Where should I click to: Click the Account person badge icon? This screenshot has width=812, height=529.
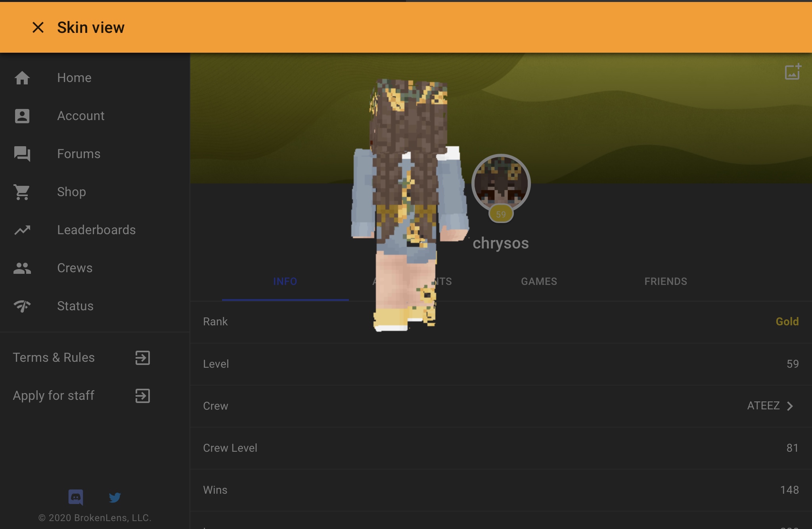(22, 116)
